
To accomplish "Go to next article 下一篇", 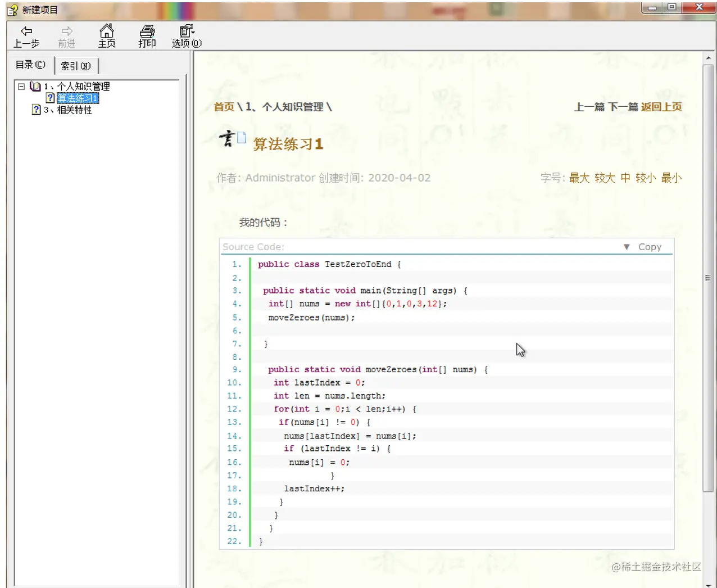I will [623, 107].
